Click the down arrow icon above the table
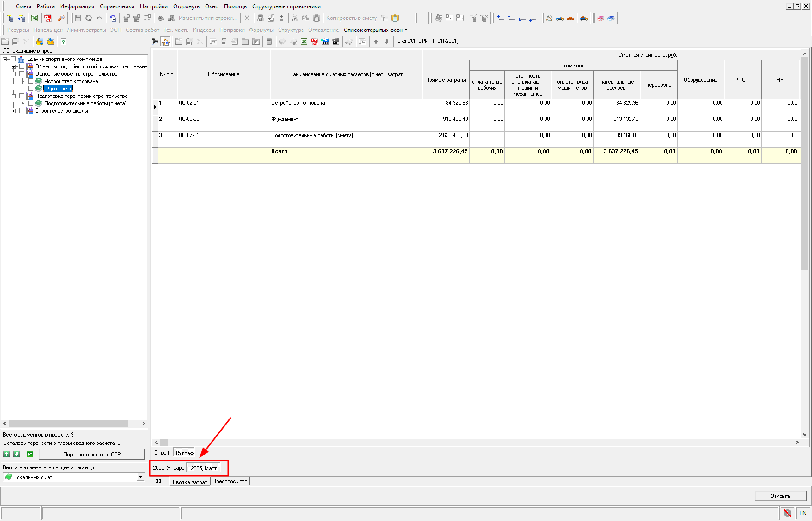 (387, 42)
